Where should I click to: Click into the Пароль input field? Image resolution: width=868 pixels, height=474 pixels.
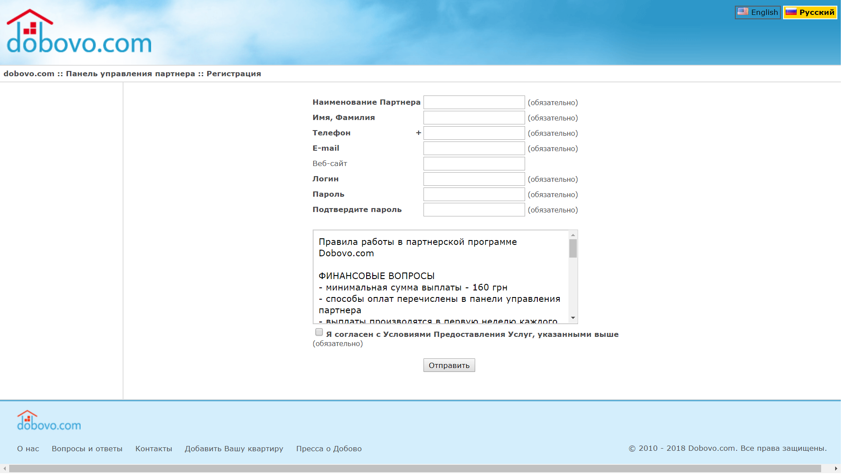(474, 195)
